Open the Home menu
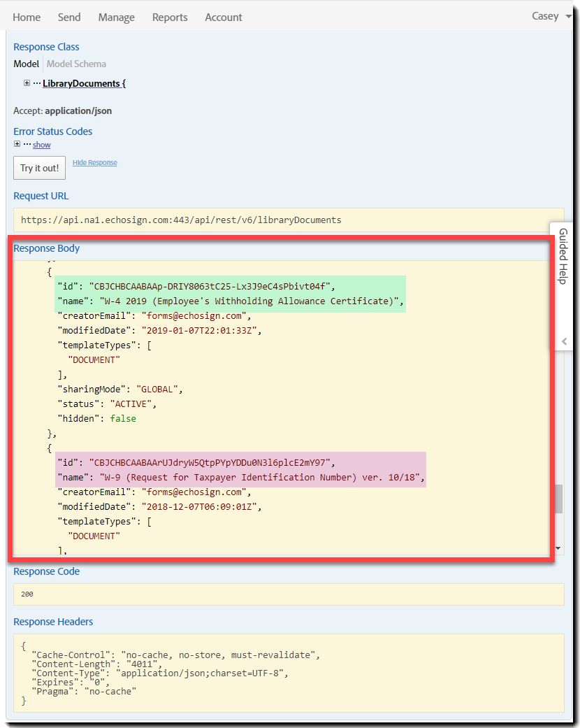The image size is (580, 728). 27,17
